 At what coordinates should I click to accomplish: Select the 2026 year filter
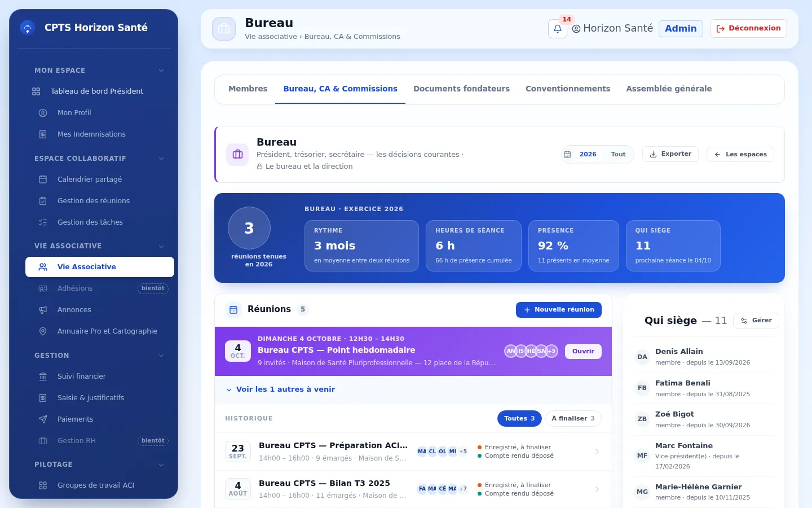(588, 154)
